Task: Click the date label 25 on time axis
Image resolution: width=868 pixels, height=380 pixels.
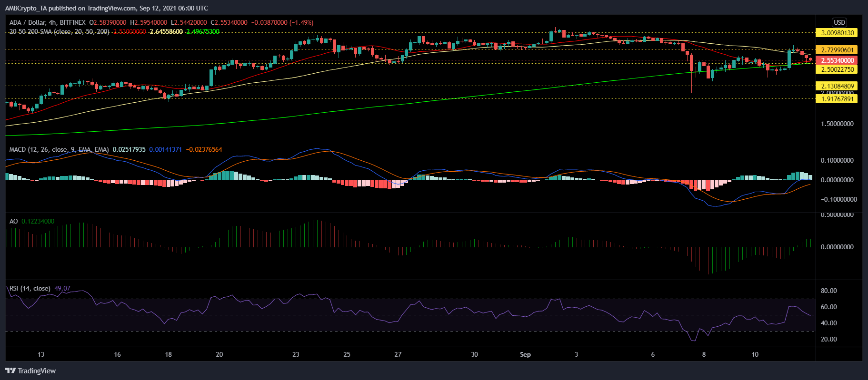Action: tap(347, 354)
